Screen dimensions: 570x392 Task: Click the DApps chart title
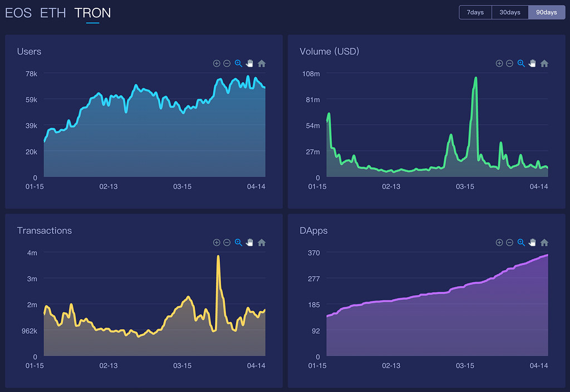tap(313, 231)
